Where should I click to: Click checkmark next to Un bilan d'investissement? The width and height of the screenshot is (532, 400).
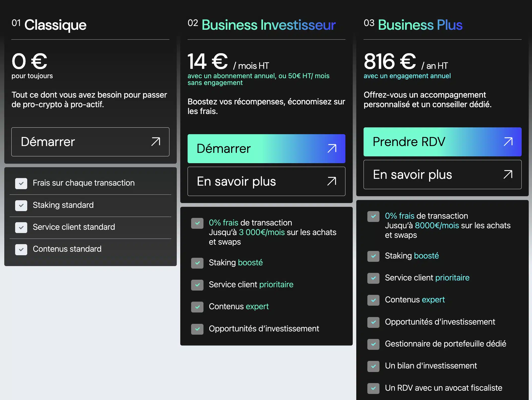click(x=373, y=366)
